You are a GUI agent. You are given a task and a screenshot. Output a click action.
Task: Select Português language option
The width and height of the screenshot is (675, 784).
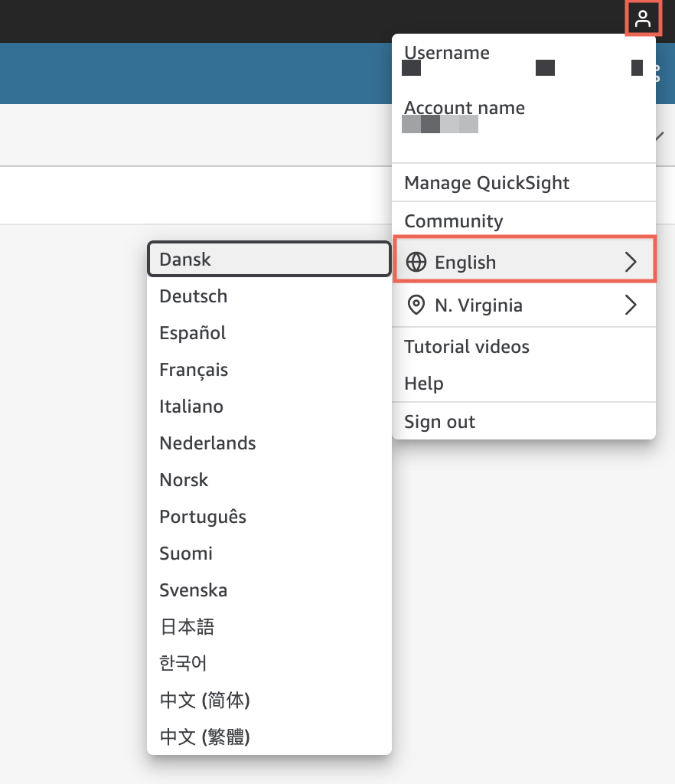203,517
